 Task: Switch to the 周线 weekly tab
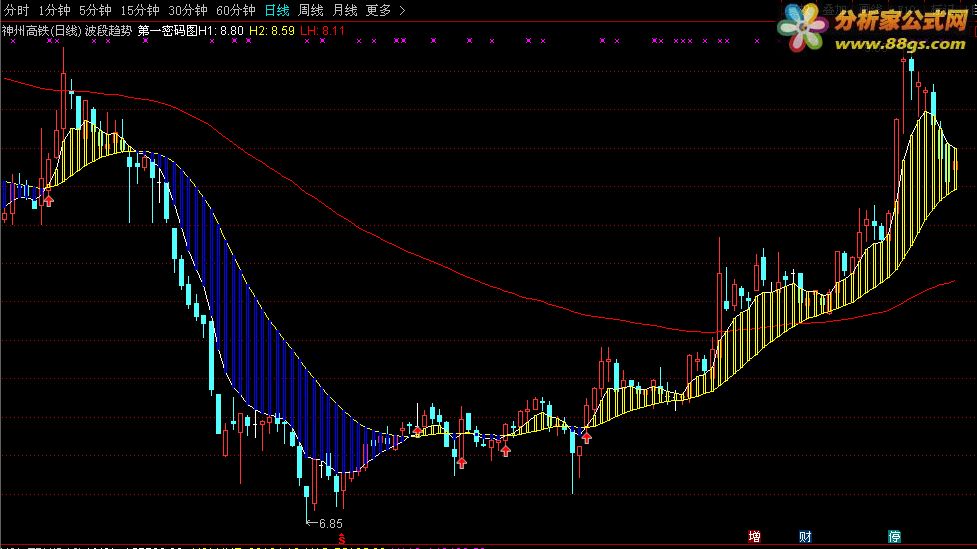tap(310, 11)
